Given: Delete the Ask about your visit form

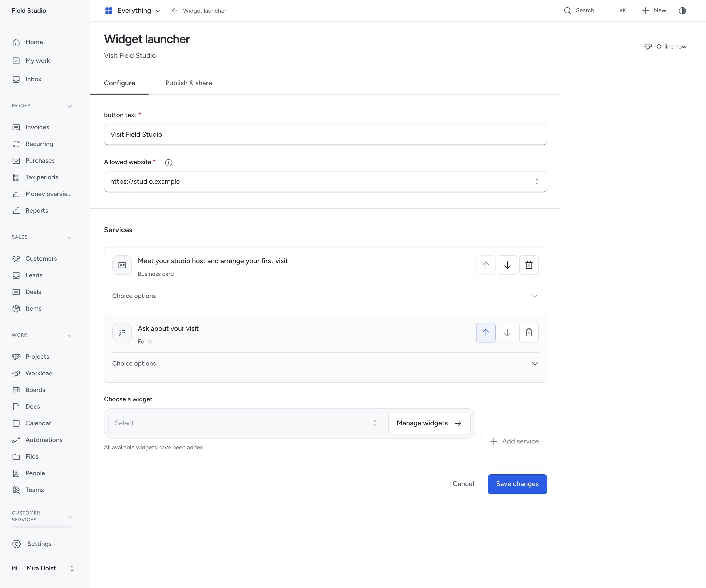Looking at the screenshot, I should click(529, 333).
